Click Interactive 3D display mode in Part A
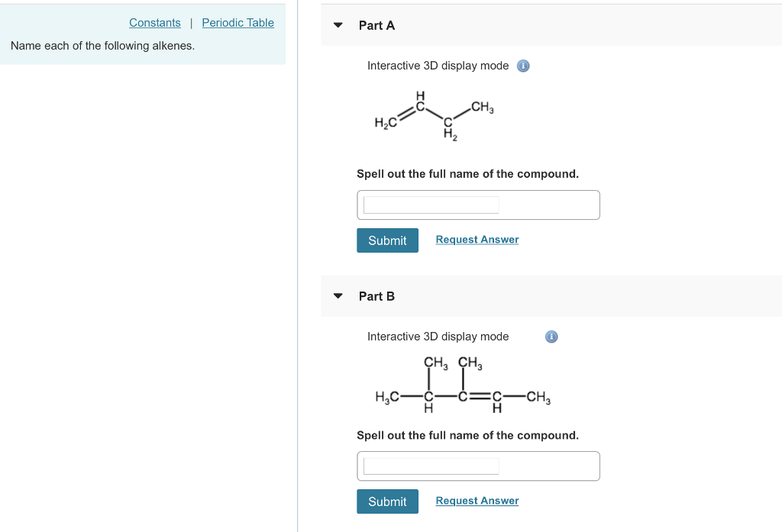Viewport: 782px width, 532px height. click(x=438, y=66)
